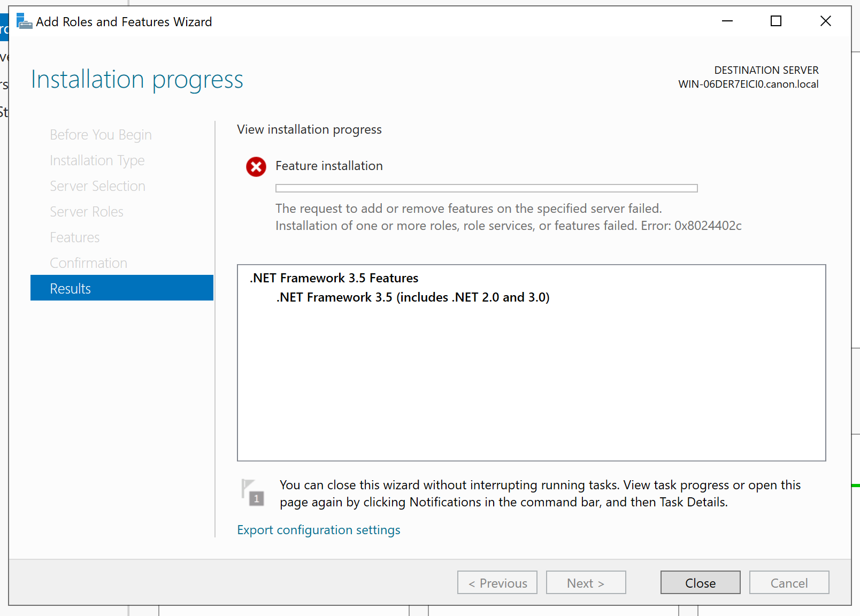Jump to the Confirmation step
Image resolution: width=860 pixels, height=616 pixels.
click(89, 263)
